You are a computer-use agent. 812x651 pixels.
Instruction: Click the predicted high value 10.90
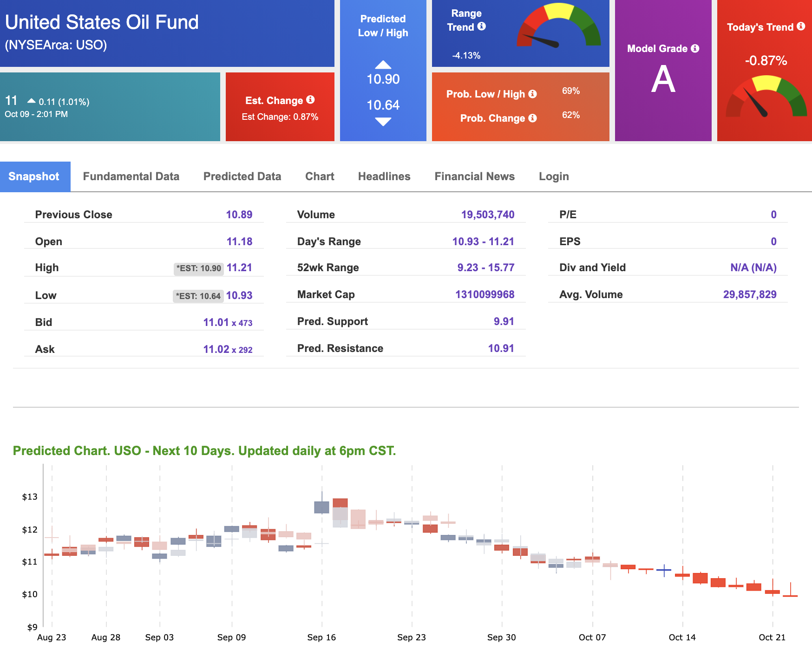click(383, 79)
